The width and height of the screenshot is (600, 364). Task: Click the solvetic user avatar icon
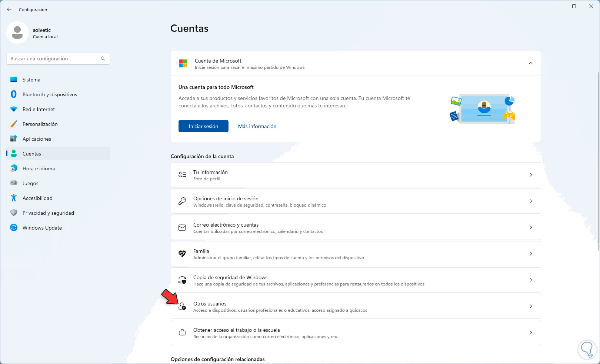pos(17,33)
